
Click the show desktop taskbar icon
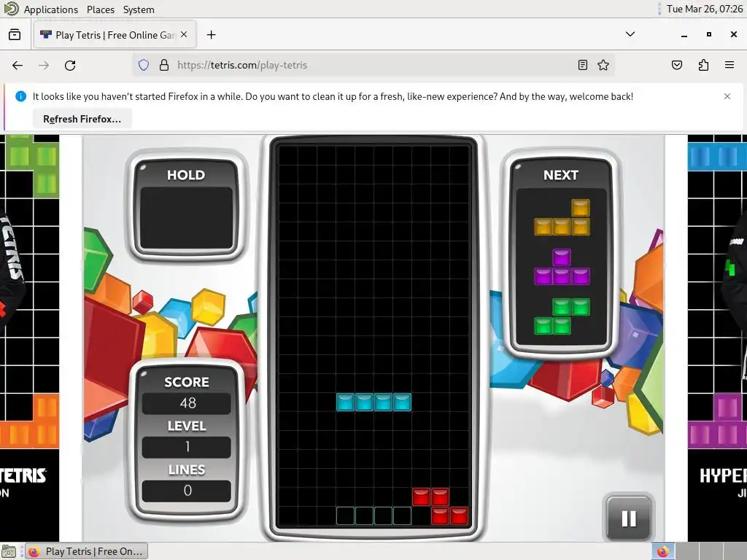[9, 551]
